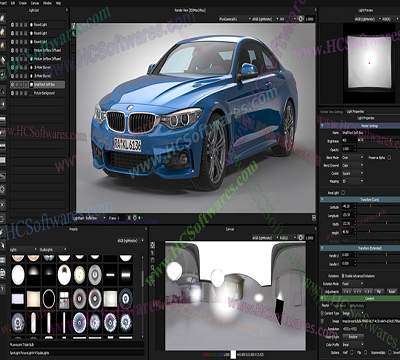Click the Flip adjustment button
400x360 pixels.
(379, 292)
